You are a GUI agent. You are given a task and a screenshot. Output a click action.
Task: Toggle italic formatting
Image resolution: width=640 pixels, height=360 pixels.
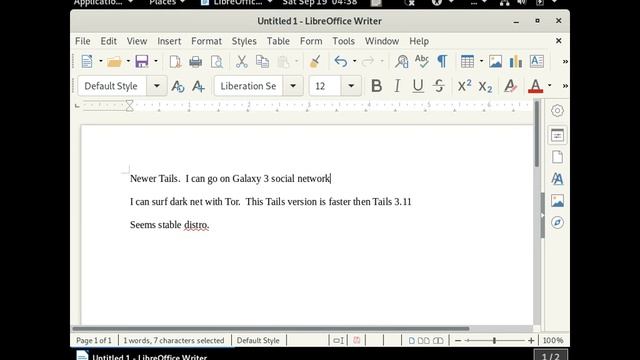(x=397, y=86)
